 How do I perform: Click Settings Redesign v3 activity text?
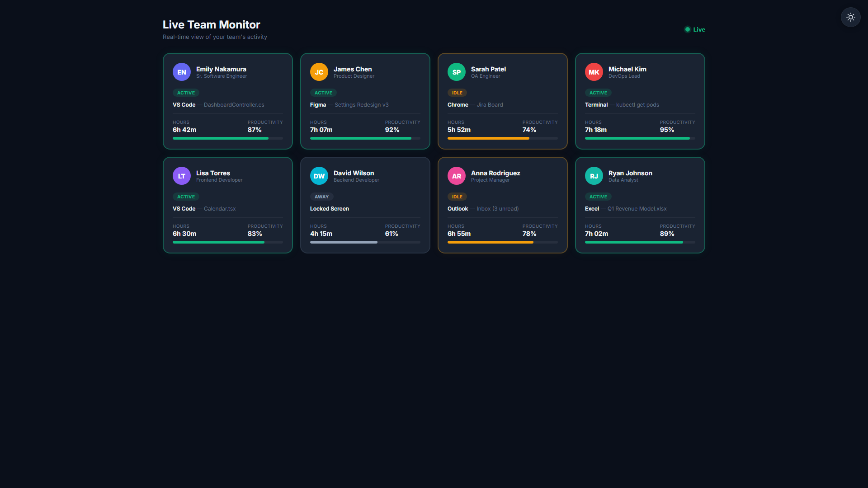tap(362, 105)
